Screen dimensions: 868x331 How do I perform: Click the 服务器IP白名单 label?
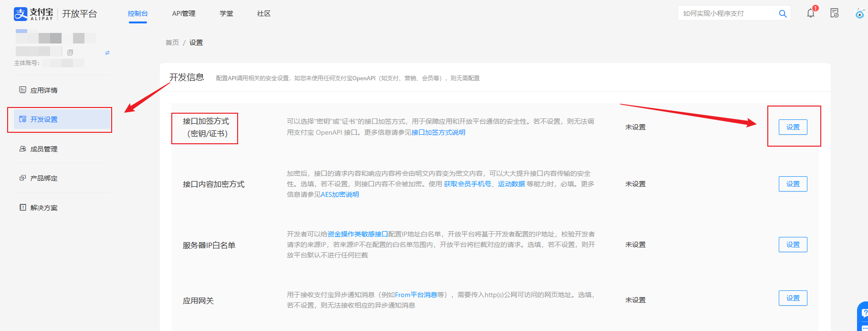pyautogui.click(x=209, y=245)
